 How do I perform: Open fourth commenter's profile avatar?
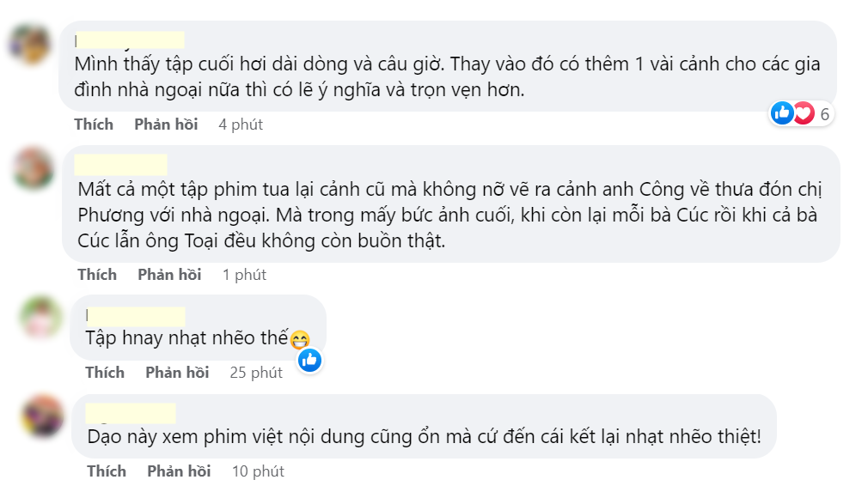pos(42,416)
